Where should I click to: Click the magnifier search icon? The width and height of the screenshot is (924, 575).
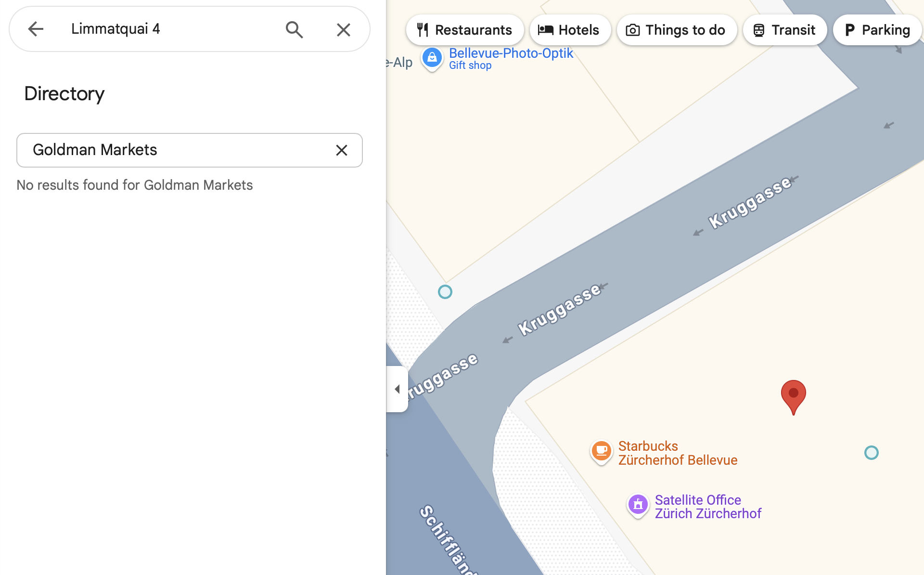coord(294,29)
